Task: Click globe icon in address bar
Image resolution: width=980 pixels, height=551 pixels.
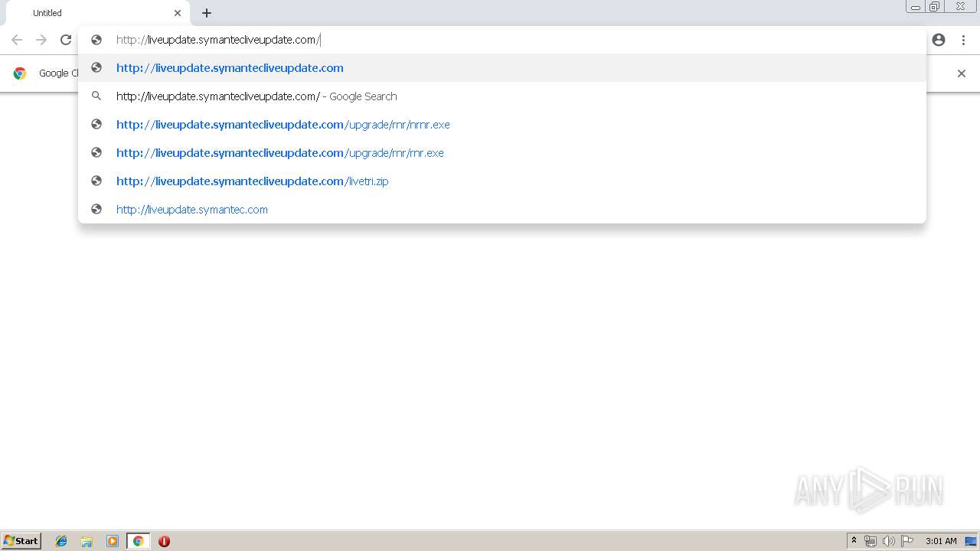Action: click(96, 40)
